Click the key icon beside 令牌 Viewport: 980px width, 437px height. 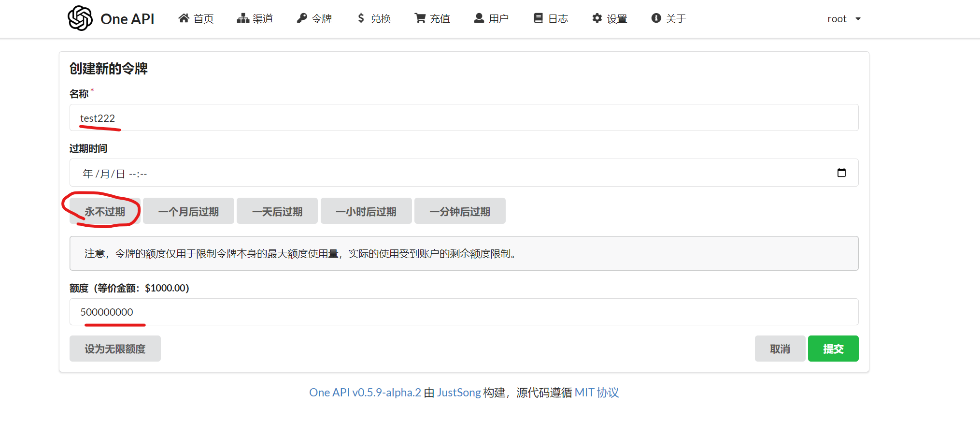[x=302, y=18]
